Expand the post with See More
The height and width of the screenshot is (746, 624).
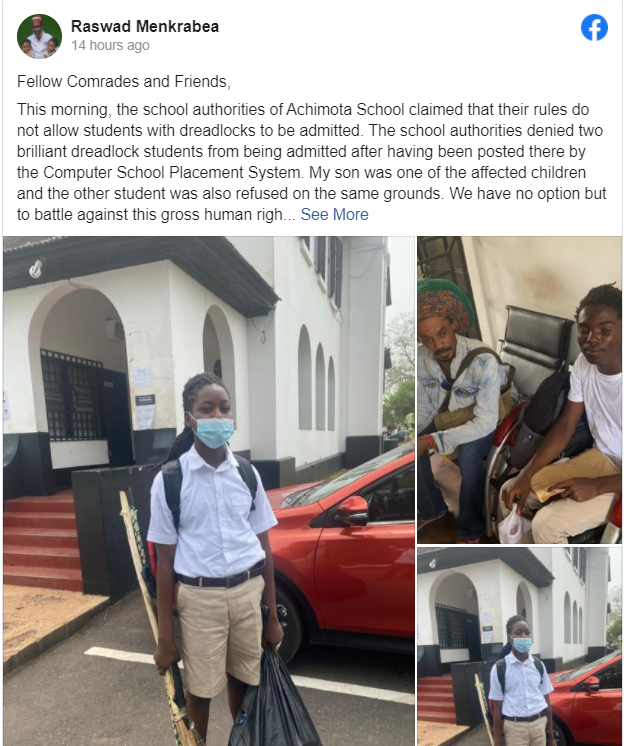[x=334, y=215]
